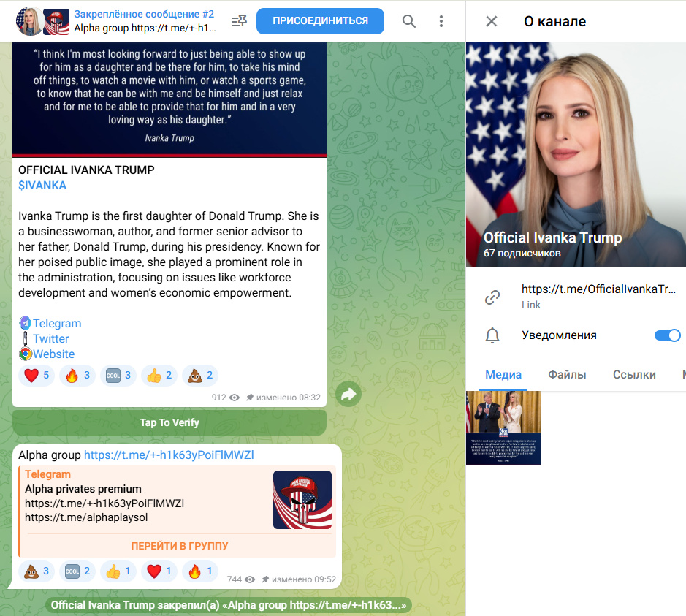This screenshot has height=616, width=686.
Task: Open the pinned messages list icon
Action: pyautogui.click(x=240, y=20)
